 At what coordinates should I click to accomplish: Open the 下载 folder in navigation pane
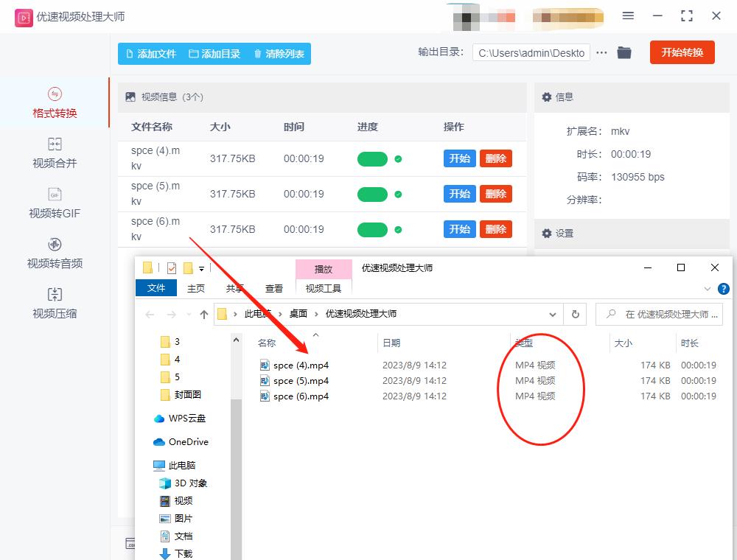pyautogui.click(x=176, y=553)
